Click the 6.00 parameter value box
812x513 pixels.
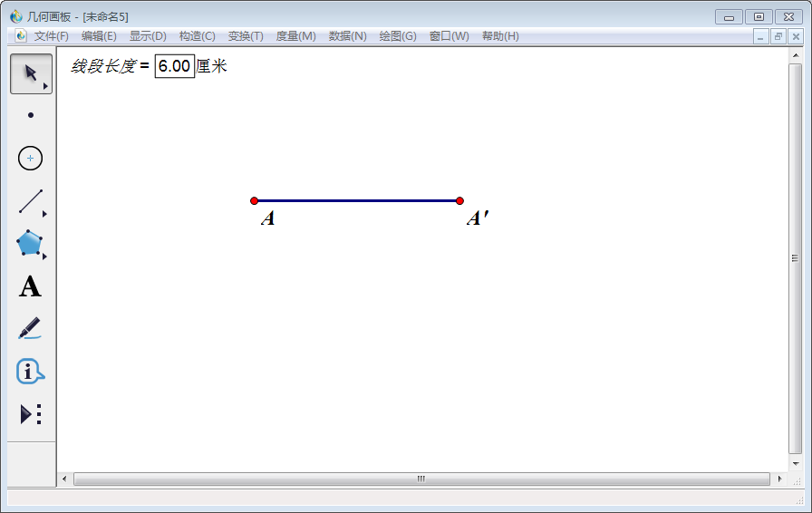(175, 66)
